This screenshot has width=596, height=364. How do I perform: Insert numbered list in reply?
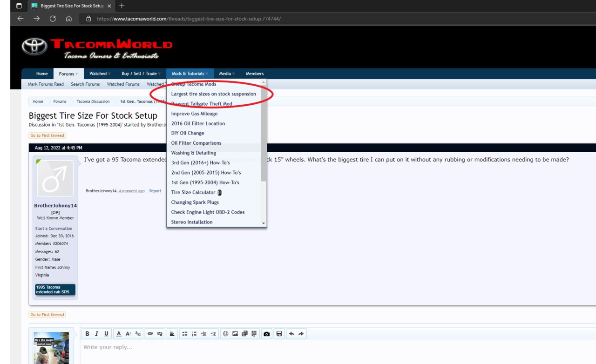click(194, 334)
